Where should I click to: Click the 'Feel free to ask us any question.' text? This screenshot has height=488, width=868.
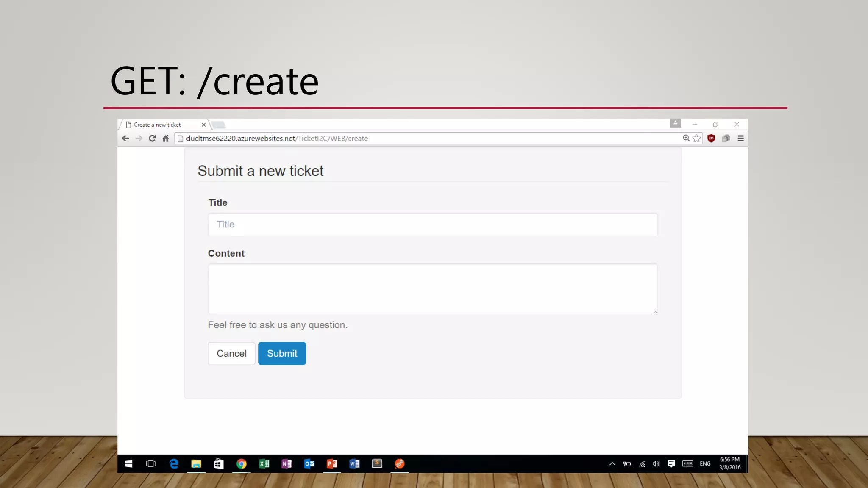[278, 325]
